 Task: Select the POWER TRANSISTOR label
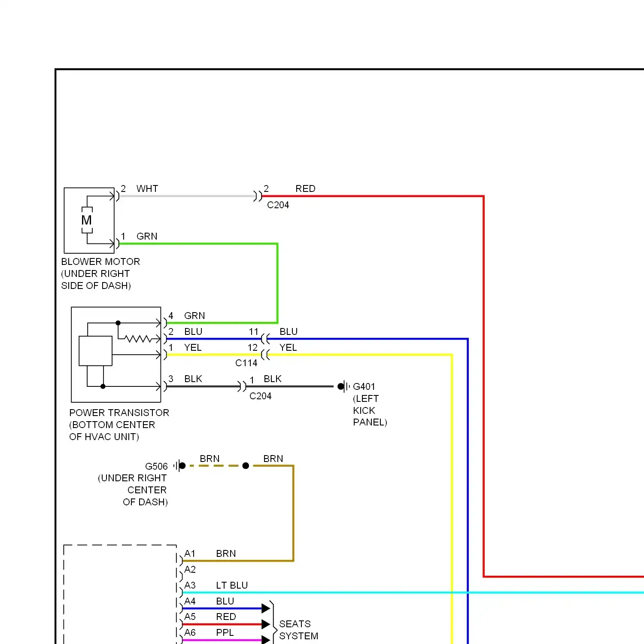tap(119, 413)
